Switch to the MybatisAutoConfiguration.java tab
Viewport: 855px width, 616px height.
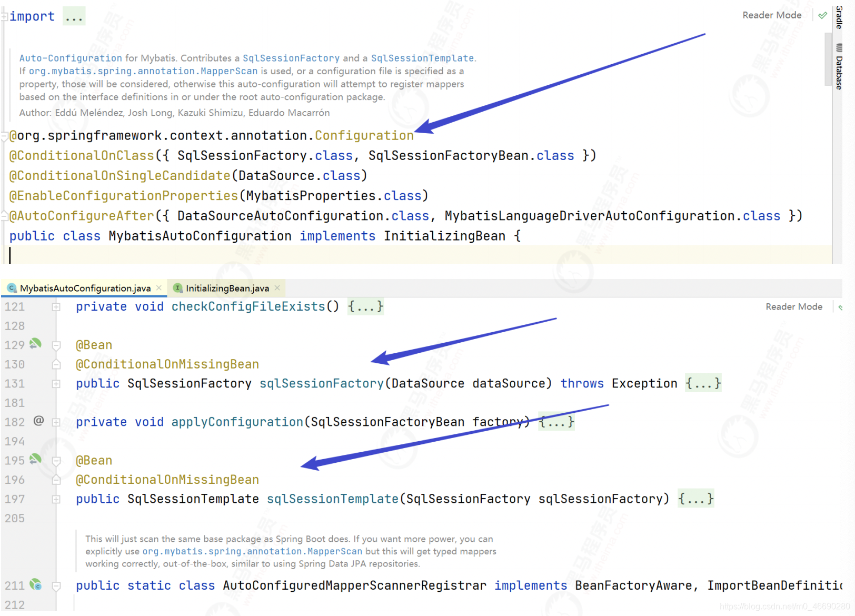(x=85, y=288)
